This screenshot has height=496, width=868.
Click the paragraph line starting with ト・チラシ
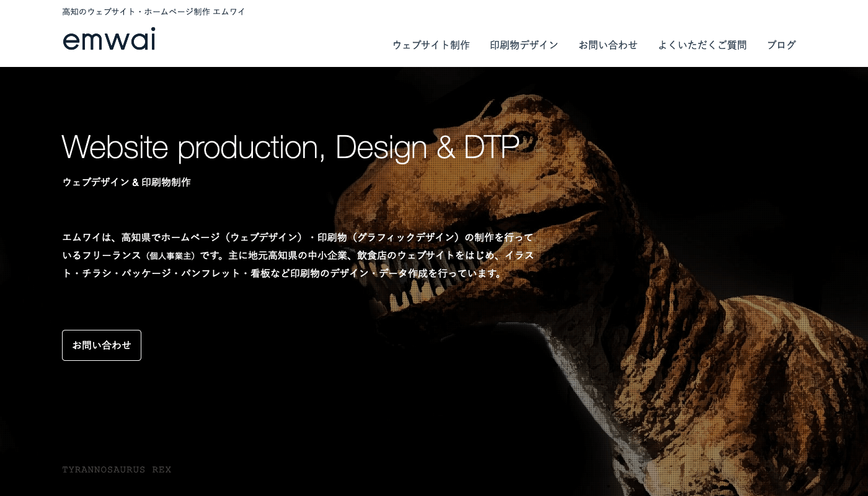[283, 273]
